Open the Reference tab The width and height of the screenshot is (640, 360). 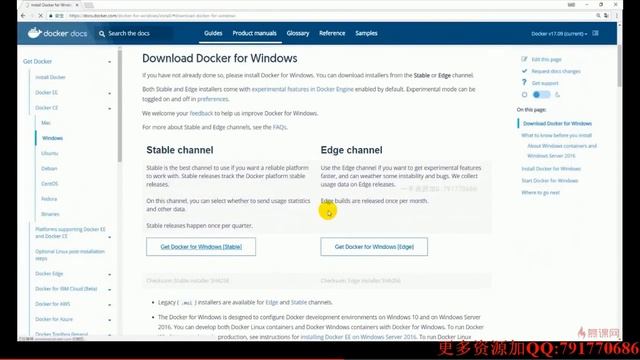pyautogui.click(x=332, y=33)
